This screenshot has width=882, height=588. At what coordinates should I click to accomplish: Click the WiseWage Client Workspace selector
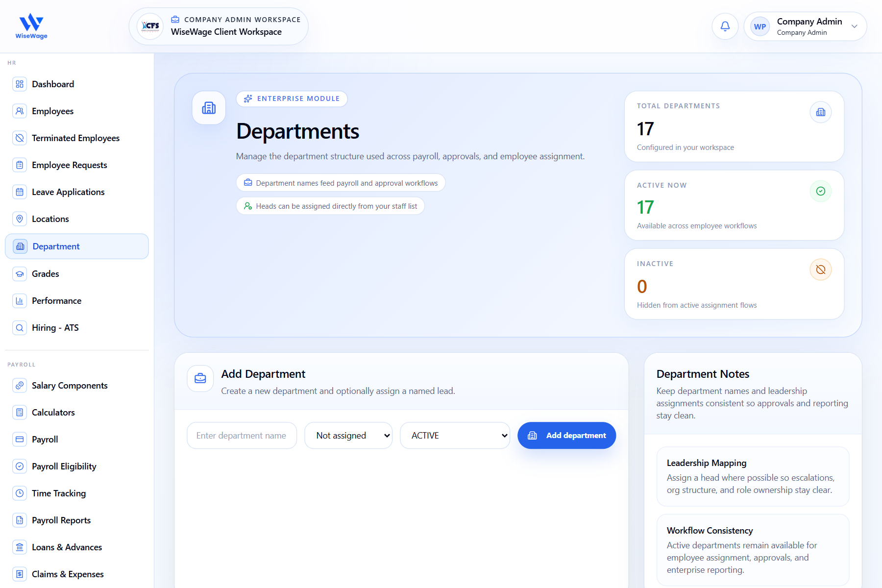(219, 26)
